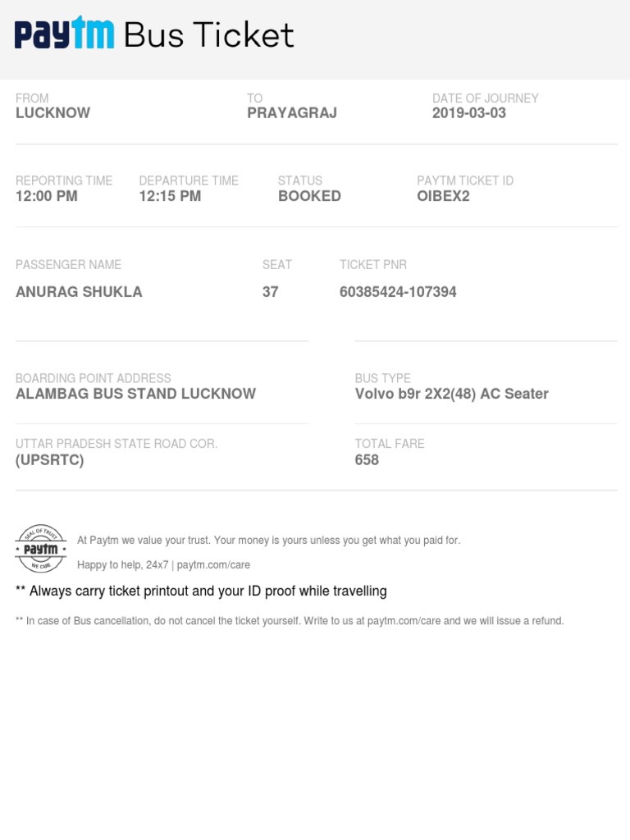Click seat number 37

pyautogui.click(x=270, y=292)
